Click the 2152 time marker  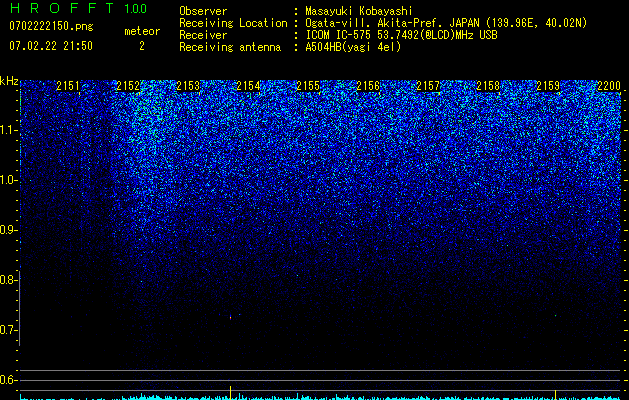128,85
